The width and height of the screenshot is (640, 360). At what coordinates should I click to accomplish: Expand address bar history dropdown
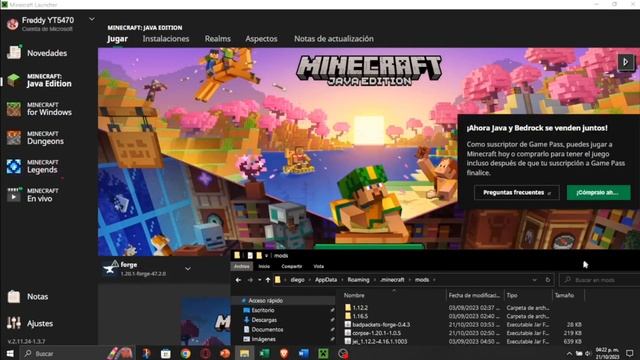(535, 280)
